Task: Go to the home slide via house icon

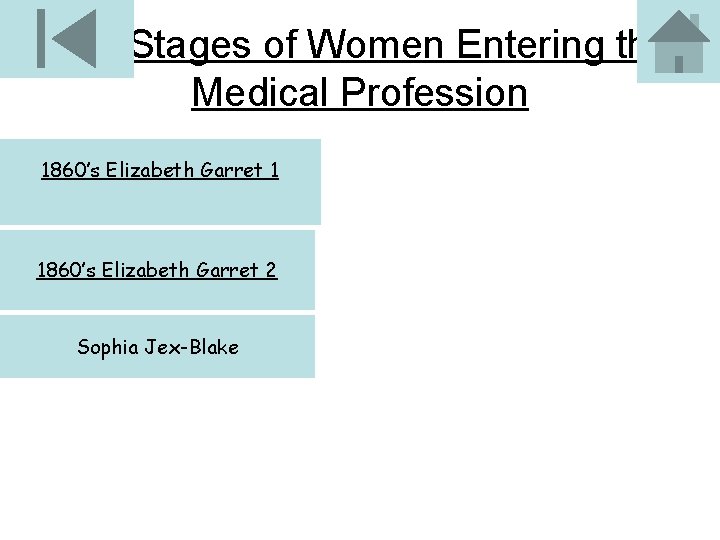Action: coord(678,42)
